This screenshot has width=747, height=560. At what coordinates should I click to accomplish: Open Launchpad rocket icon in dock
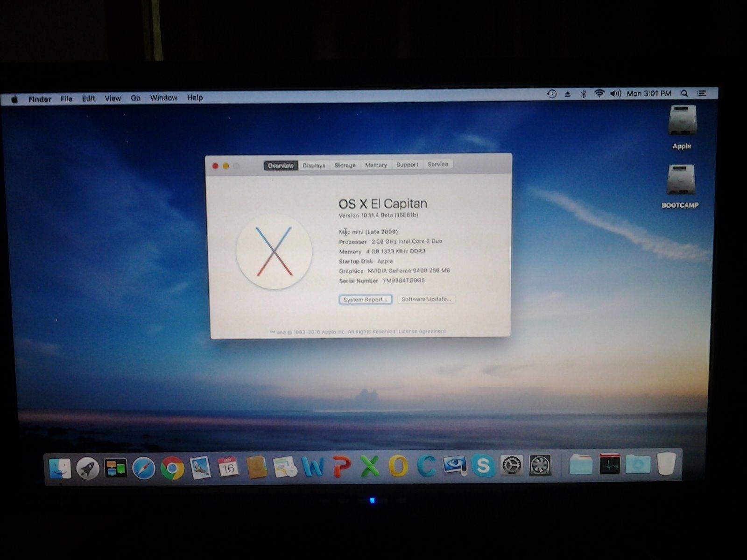pos(87,468)
